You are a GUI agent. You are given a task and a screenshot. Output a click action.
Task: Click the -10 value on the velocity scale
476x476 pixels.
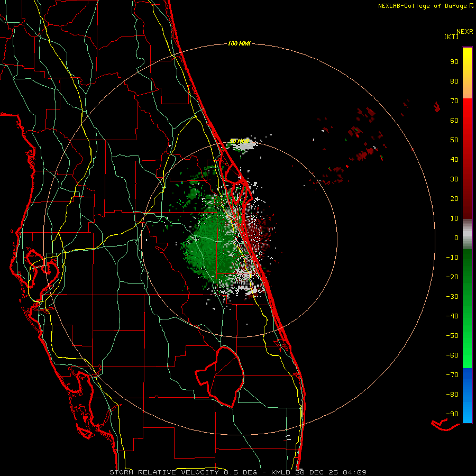[x=452, y=258]
